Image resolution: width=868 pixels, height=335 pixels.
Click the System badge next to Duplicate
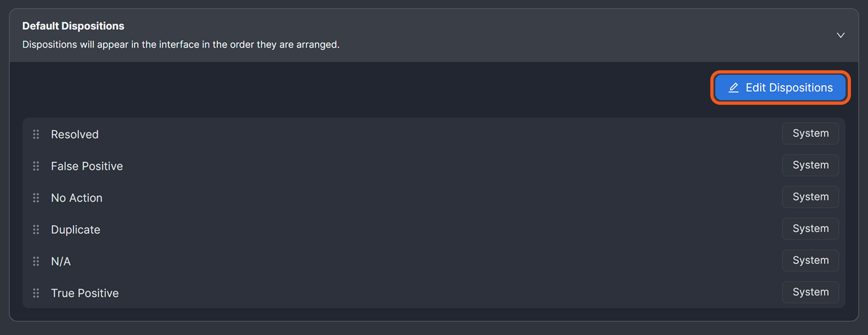(x=810, y=229)
